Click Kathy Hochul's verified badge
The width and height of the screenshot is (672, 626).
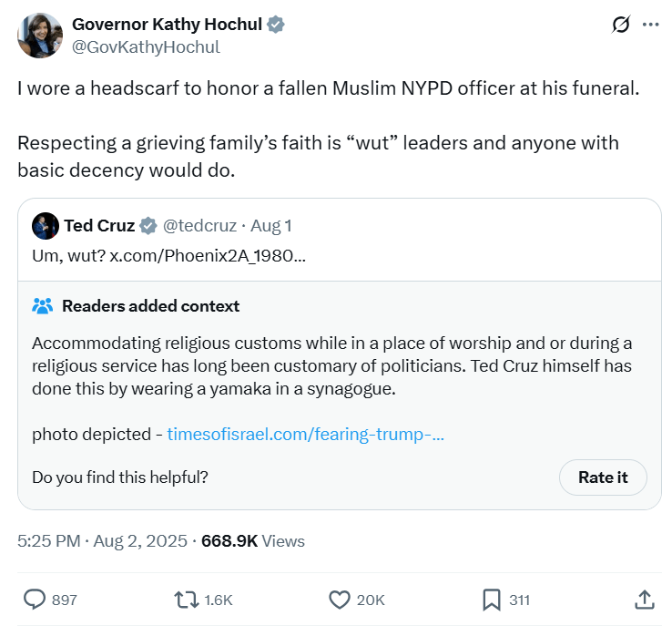276,25
